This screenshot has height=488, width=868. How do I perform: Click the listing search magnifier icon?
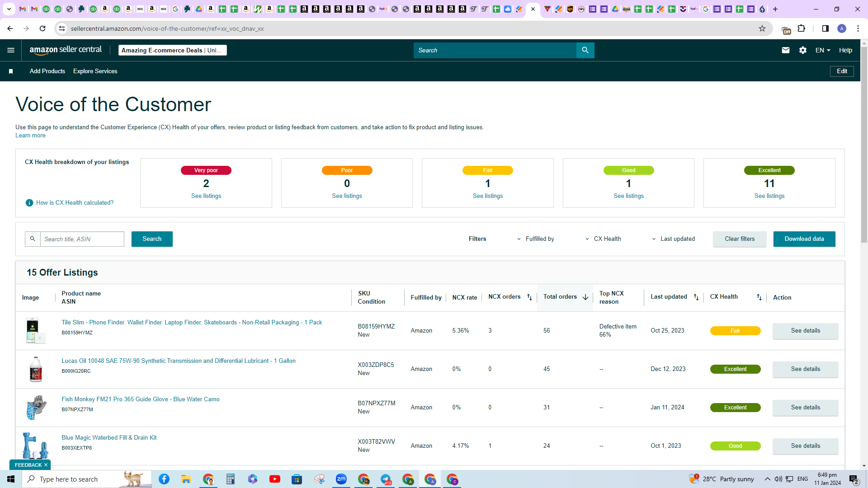tap(33, 239)
